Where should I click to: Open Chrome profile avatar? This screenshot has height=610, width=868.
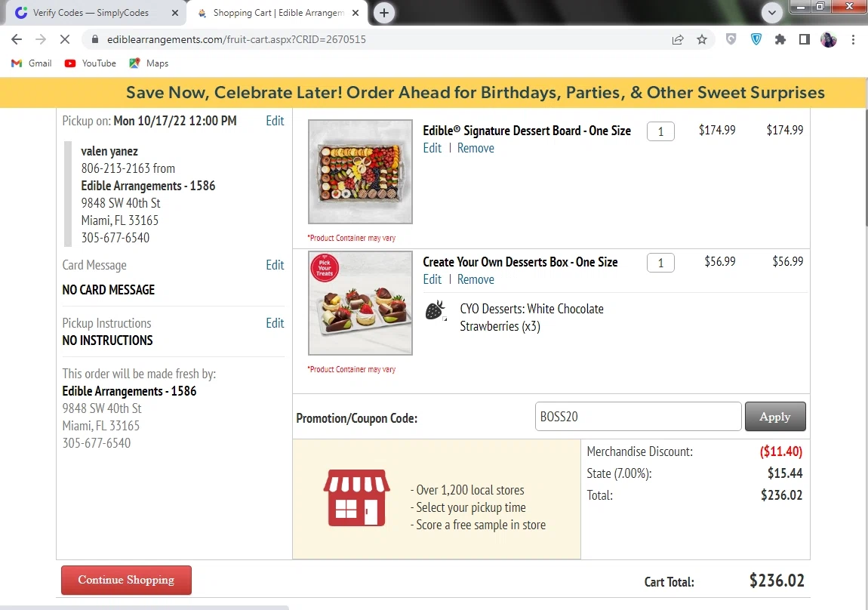(x=829, y=39)
